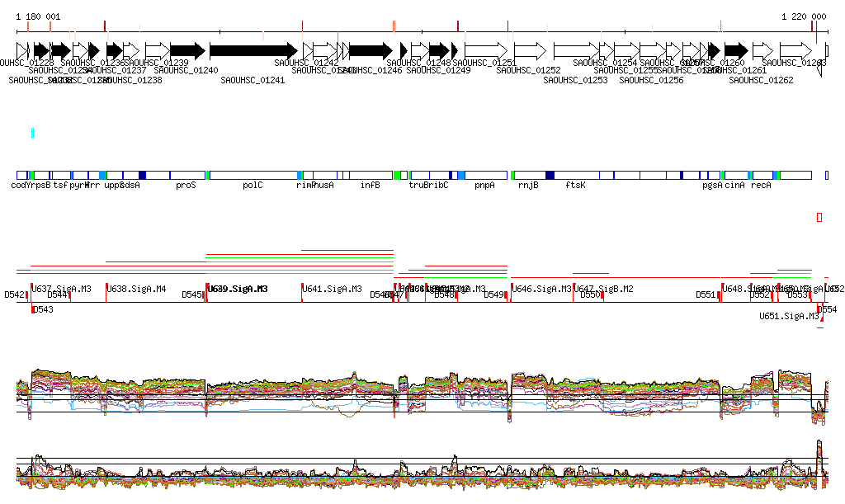Click the SAOUHSC_01252 locus label

(x=529, y=70)
